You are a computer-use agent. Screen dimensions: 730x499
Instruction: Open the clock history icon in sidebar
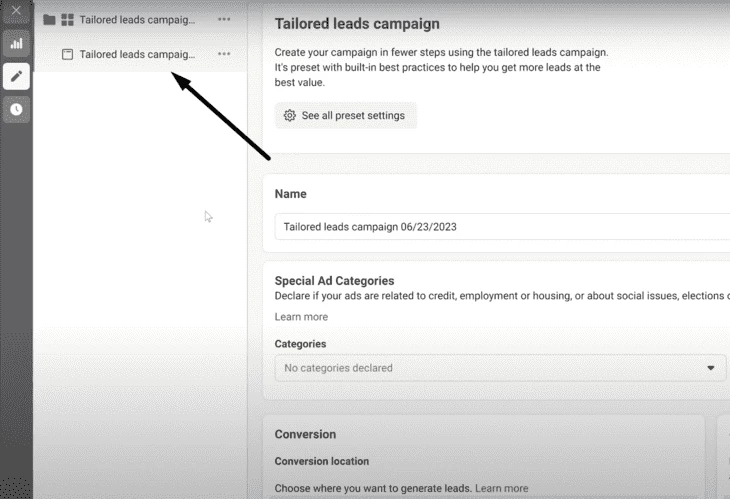16,109
